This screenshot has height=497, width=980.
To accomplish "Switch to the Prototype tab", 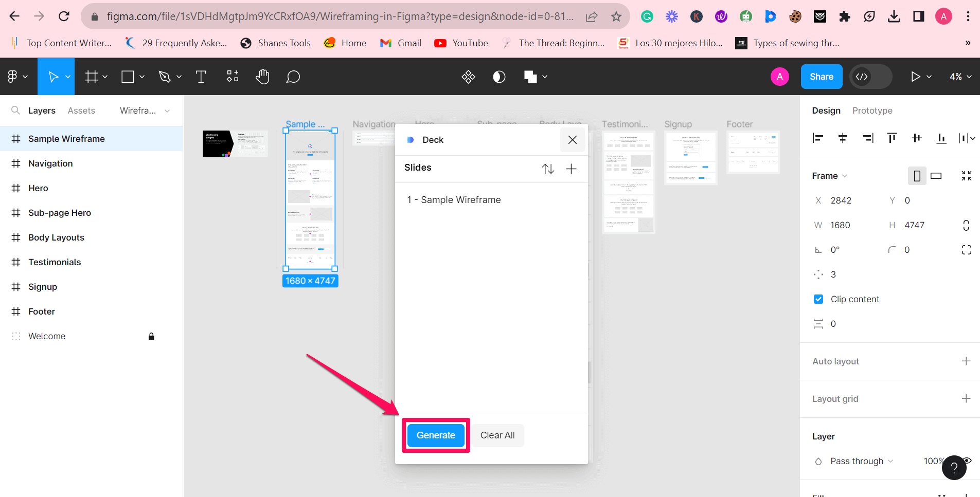I will tap(872, 111).
